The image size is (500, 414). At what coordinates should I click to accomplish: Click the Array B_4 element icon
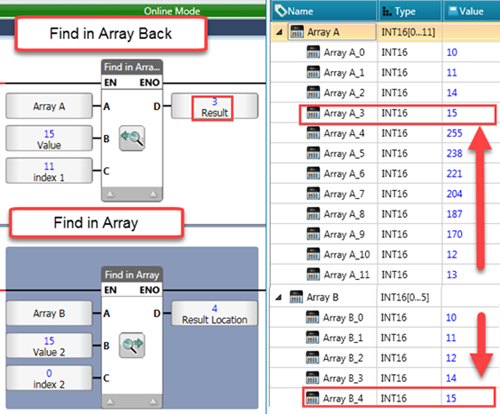[312, 398]
